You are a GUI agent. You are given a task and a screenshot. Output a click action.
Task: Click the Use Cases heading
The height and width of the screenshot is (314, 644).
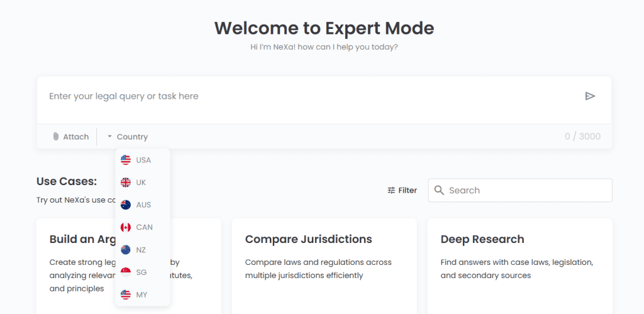67,181
